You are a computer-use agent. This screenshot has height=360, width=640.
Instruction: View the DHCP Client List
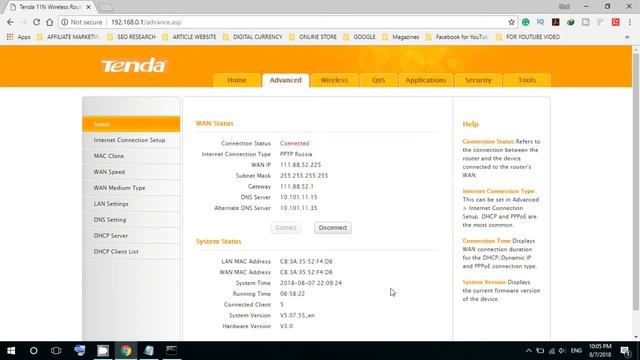click(131, 251)
